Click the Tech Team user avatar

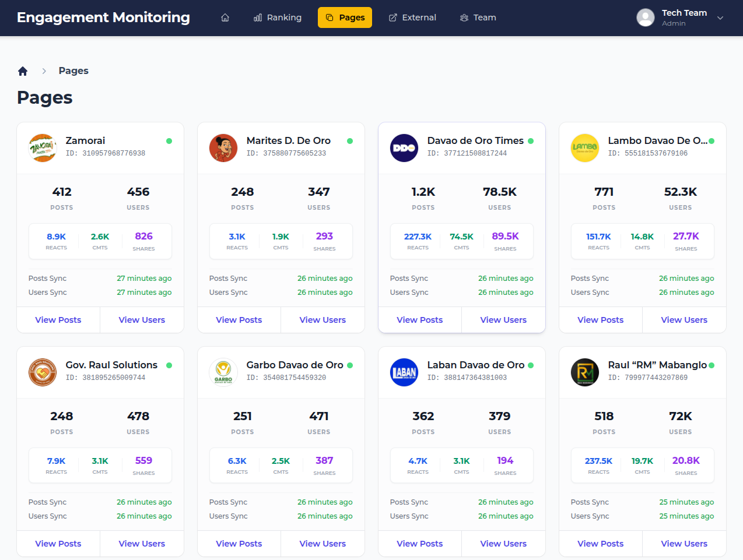[646, 17]
